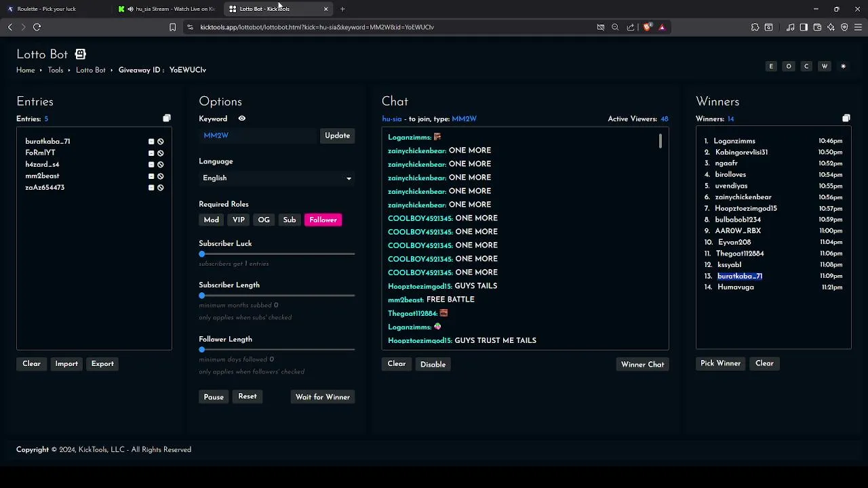Click the Subscriber Luck slider handle
This screenshot has width=868, height=488.
coord(202,254)
